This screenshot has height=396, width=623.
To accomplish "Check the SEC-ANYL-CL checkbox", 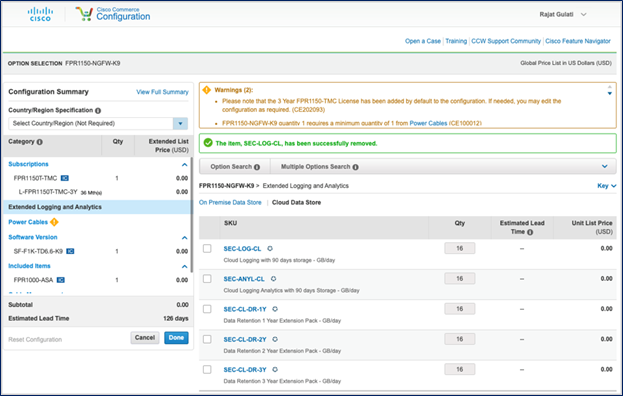I will pos(207,279).
